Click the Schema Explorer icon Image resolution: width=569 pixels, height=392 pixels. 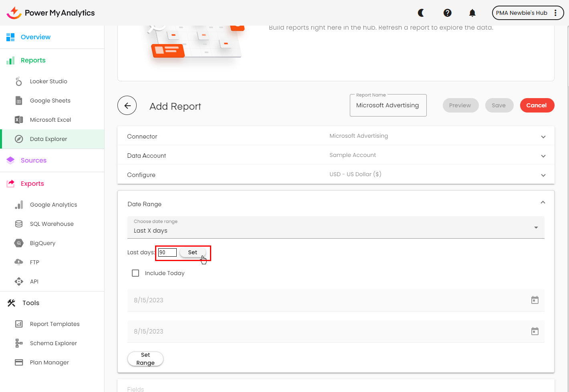coord(19,343)
